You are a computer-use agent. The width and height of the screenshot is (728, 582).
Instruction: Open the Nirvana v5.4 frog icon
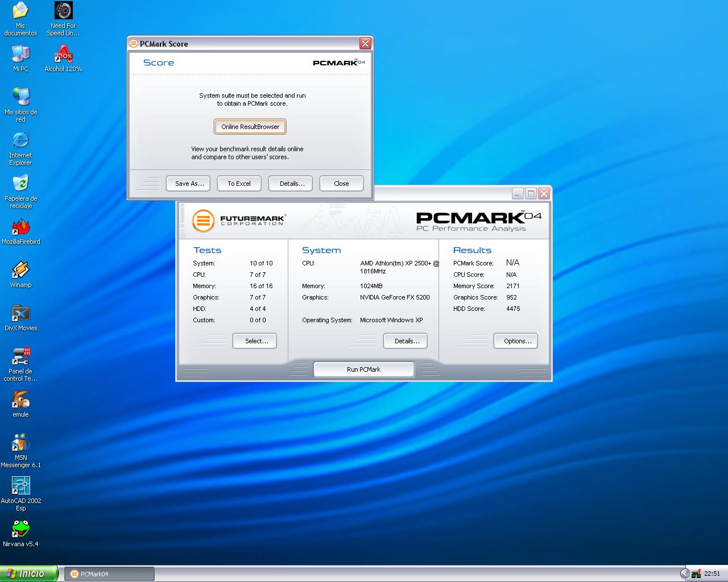(x=20, y=530)
